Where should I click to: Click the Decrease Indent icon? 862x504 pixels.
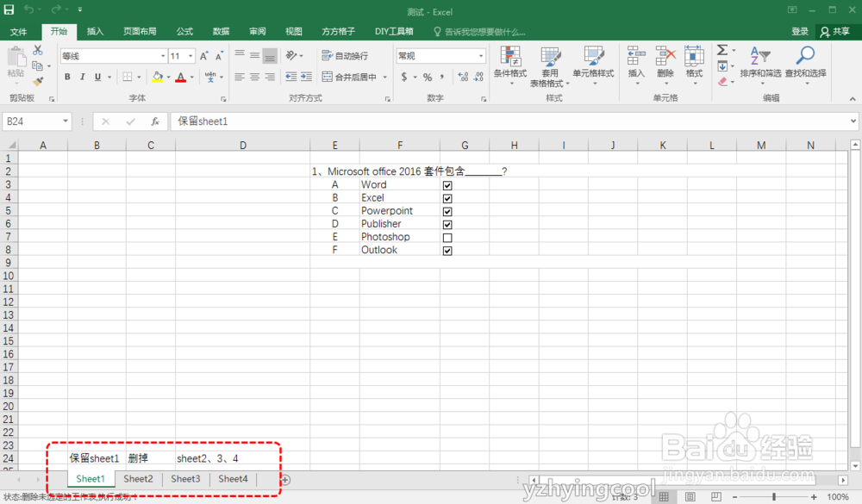pyautogui.click(x=290, y=77)
